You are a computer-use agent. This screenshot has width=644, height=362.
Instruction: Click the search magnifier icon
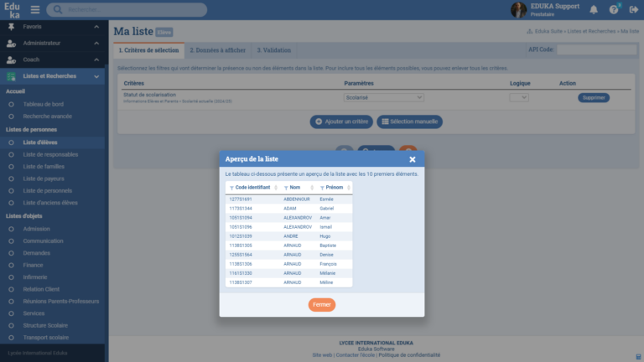(58, 9)
